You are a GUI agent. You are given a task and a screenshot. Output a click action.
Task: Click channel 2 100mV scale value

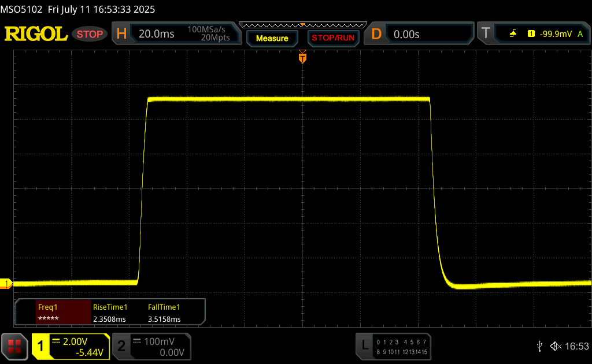click(160, 341)
